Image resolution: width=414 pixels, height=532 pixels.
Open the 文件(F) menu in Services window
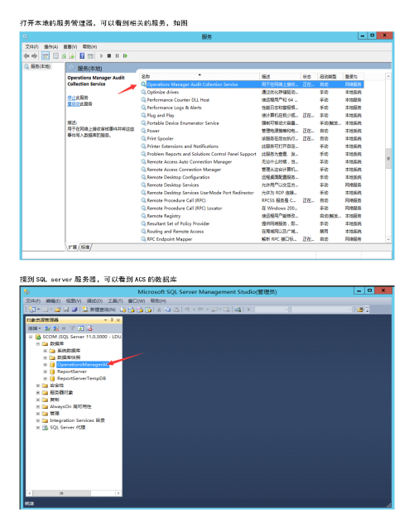click(x=32, y=47)
